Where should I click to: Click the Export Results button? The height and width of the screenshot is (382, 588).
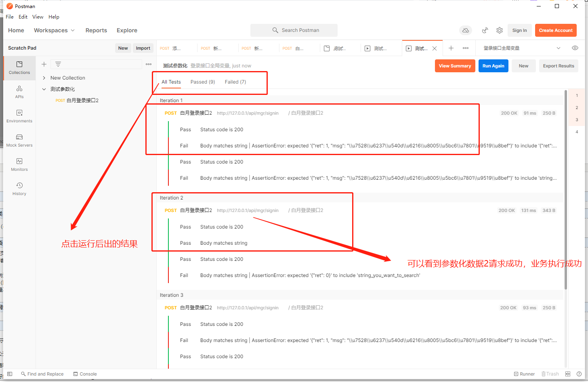coord(559,66)
